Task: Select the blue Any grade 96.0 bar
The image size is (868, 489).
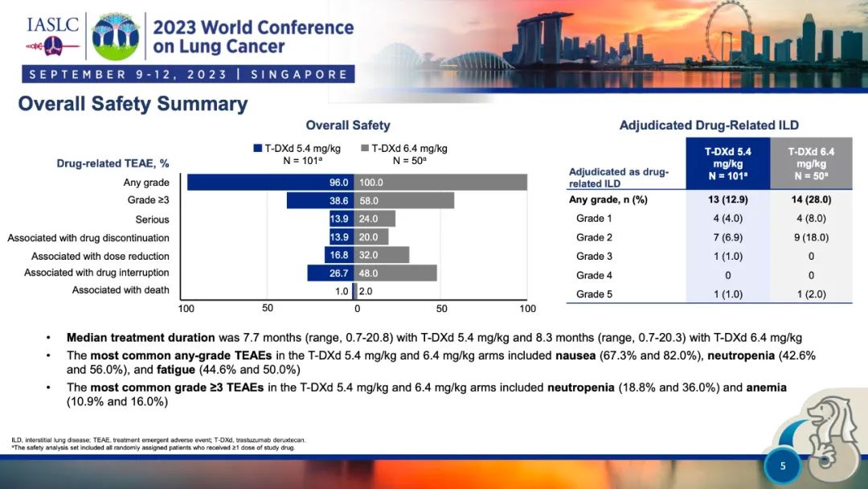Action: point(270,183)
